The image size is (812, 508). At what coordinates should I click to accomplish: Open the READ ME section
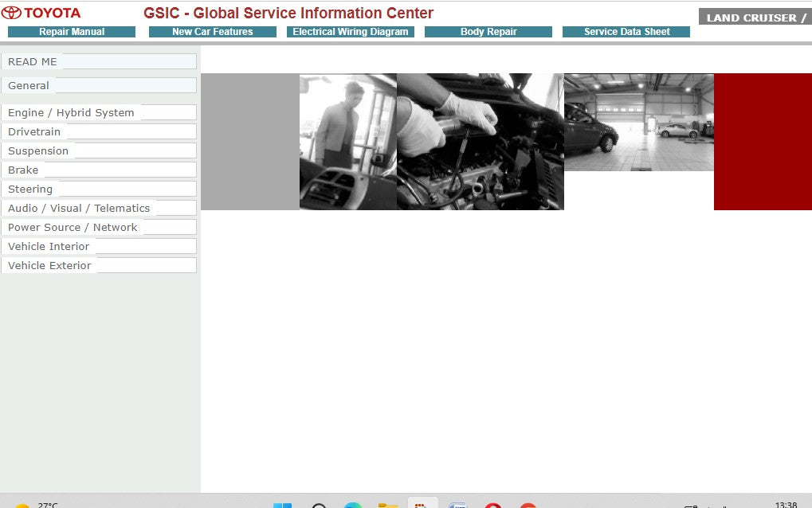pyautogui.click(x=99, y=61)
